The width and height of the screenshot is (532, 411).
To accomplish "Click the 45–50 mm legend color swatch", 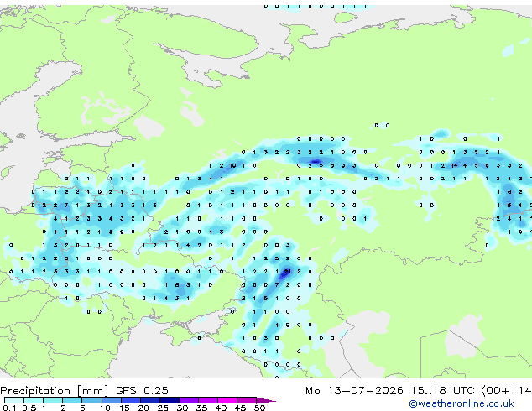I will click(247, 400).
